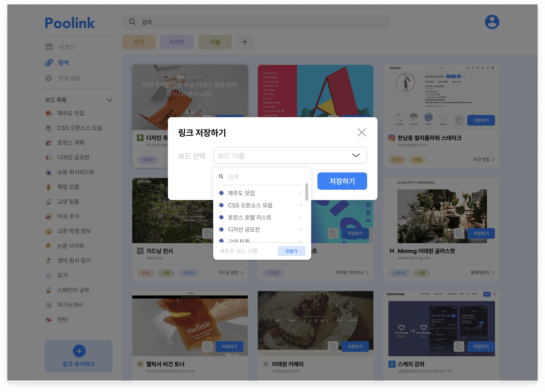Click the profile avatar icon top right
Image resolution: width=545 pixels, height=392 pixels.
coord(492,22)
